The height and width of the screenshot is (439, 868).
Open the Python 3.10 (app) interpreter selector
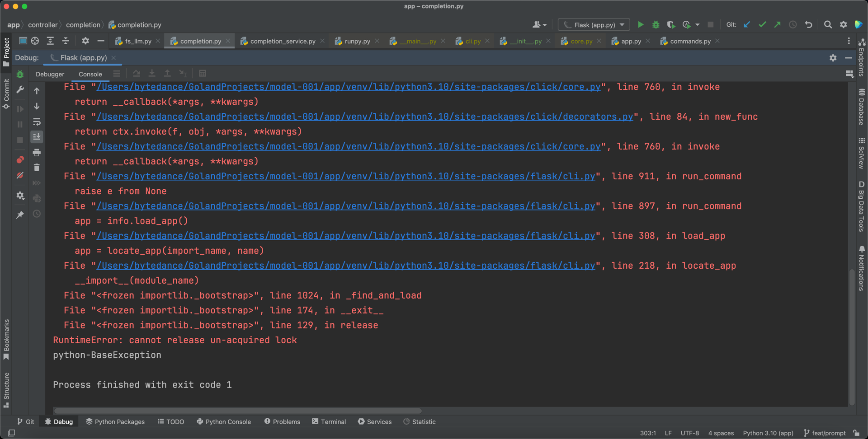click(768, 433)
